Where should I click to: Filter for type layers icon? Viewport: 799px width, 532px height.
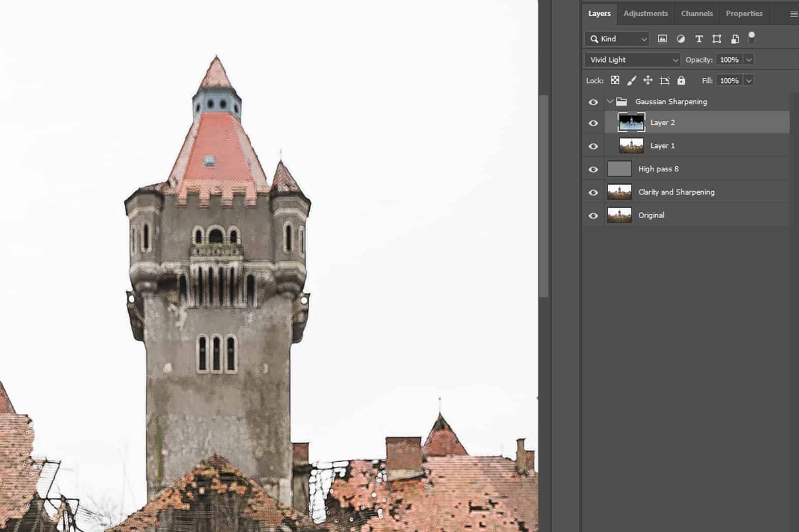699,39
